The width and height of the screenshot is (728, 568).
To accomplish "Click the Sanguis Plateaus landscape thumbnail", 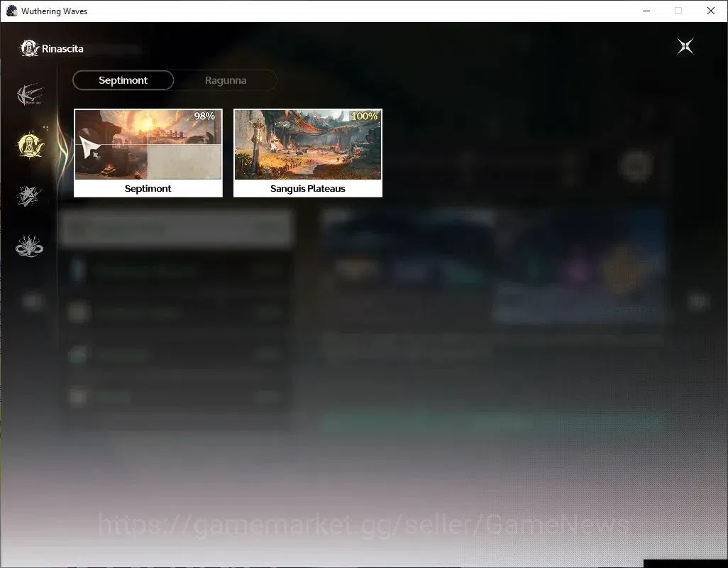I will pos(308,144).
